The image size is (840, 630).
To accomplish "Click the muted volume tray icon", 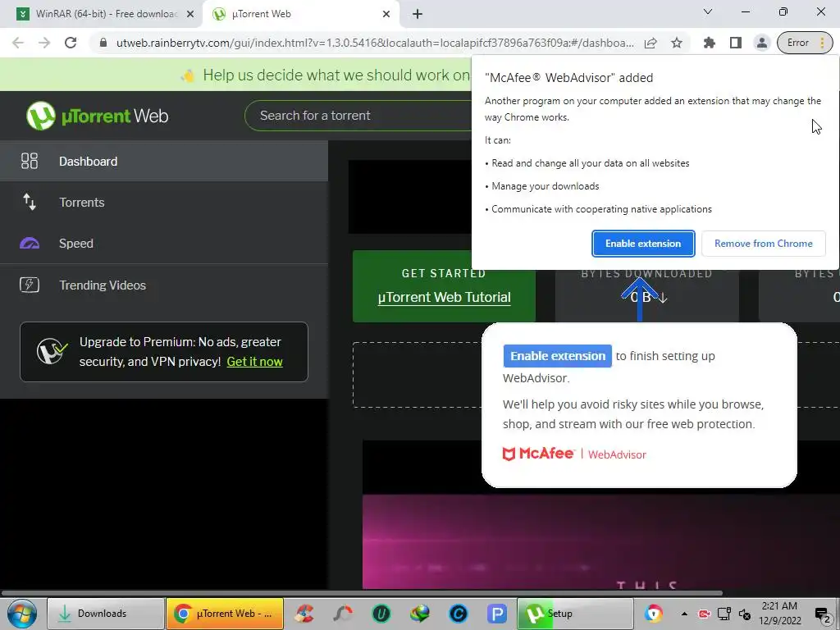I will (x=745, y=614).
